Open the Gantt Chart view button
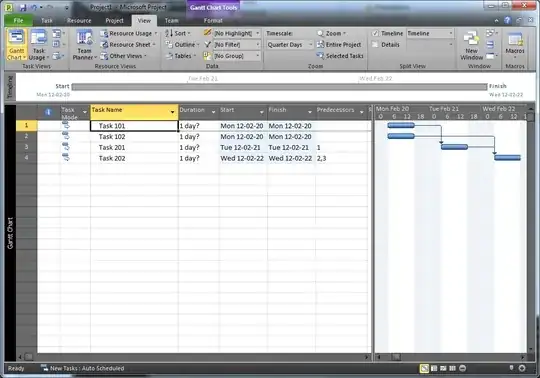 (16, 45)
